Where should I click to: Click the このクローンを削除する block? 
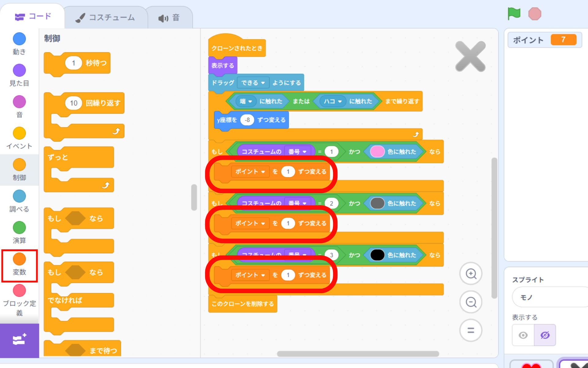243,304
